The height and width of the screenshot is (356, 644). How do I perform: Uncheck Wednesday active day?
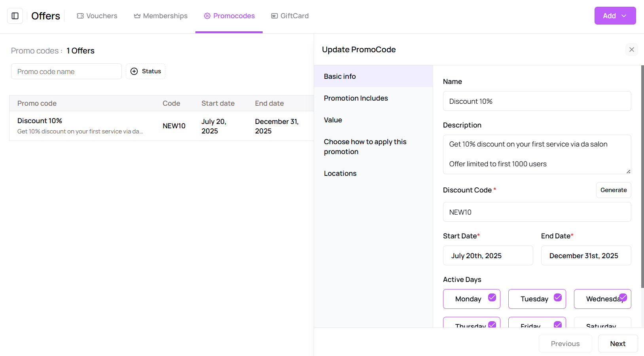point(602,299)
